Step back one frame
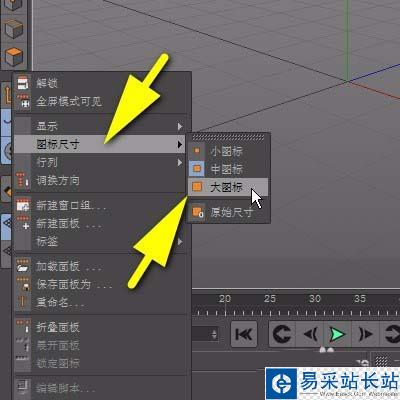 [x=310, y=334]
